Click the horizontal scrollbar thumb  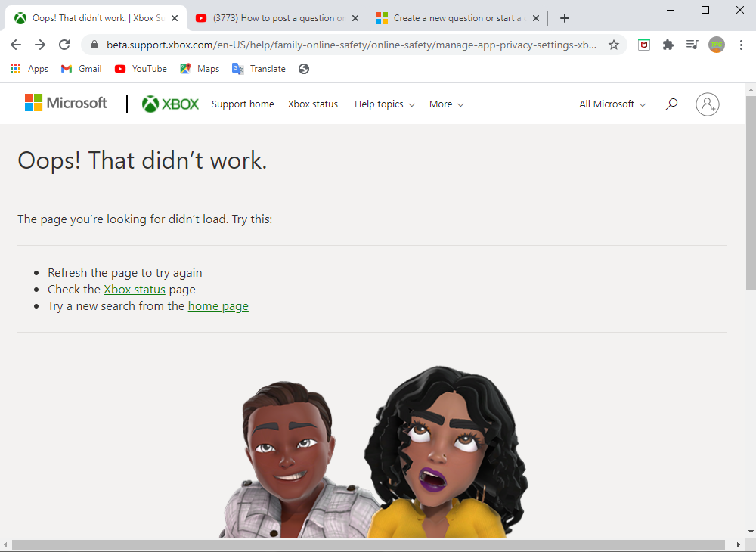click(368, 544)
